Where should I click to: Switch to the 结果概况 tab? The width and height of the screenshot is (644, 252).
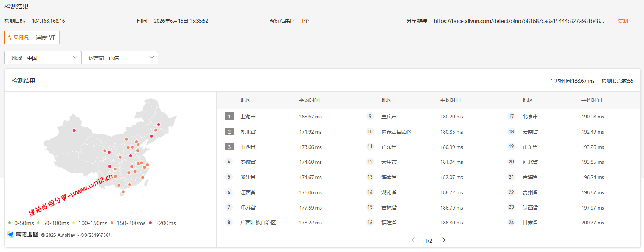[x=19, y=38]
